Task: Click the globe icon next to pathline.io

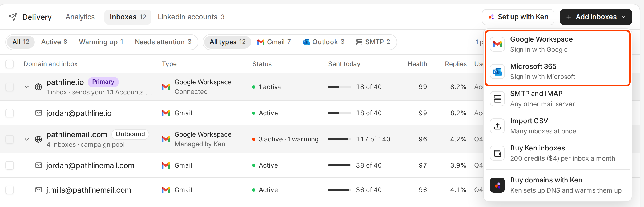Action: pos(38,87)
